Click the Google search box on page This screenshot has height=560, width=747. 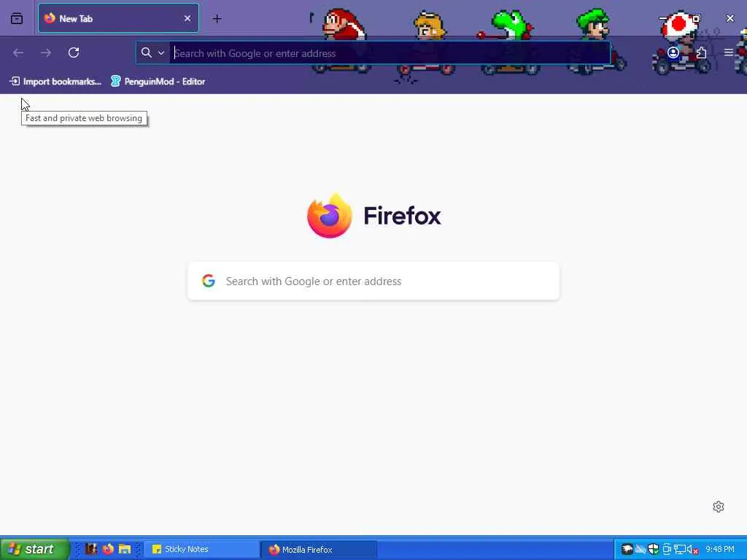click(x=373, y=281)
